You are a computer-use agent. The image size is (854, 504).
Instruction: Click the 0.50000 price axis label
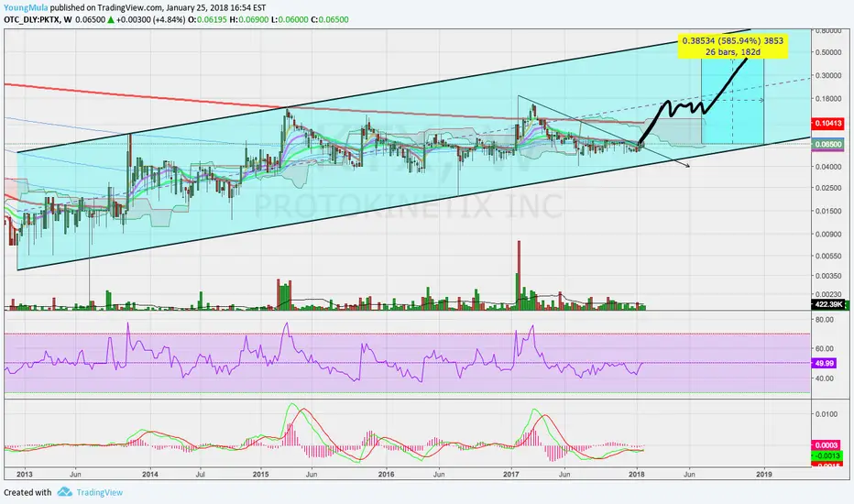[x=827, y=52]
